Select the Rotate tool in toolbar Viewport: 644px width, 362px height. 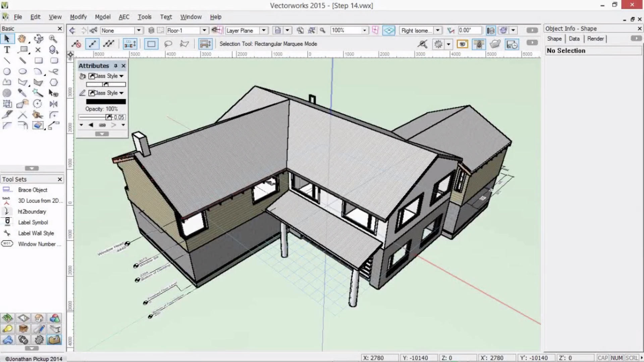38,104
